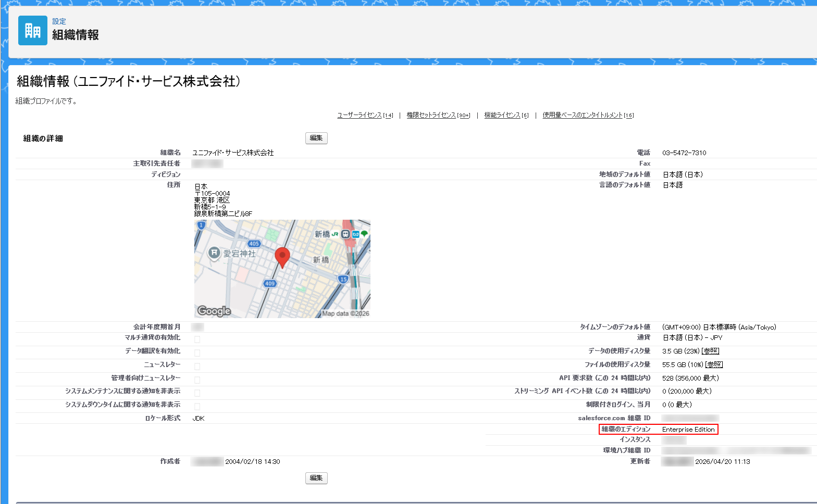This screenshot has width=817, height=504.
Task: Click the 更新者 date 2026/04/20 11:13
Action: coord(723,462)
